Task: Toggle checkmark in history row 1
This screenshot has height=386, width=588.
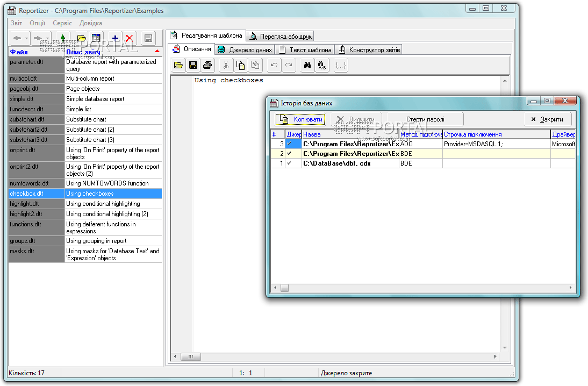Action: click(x=289, y=163)
